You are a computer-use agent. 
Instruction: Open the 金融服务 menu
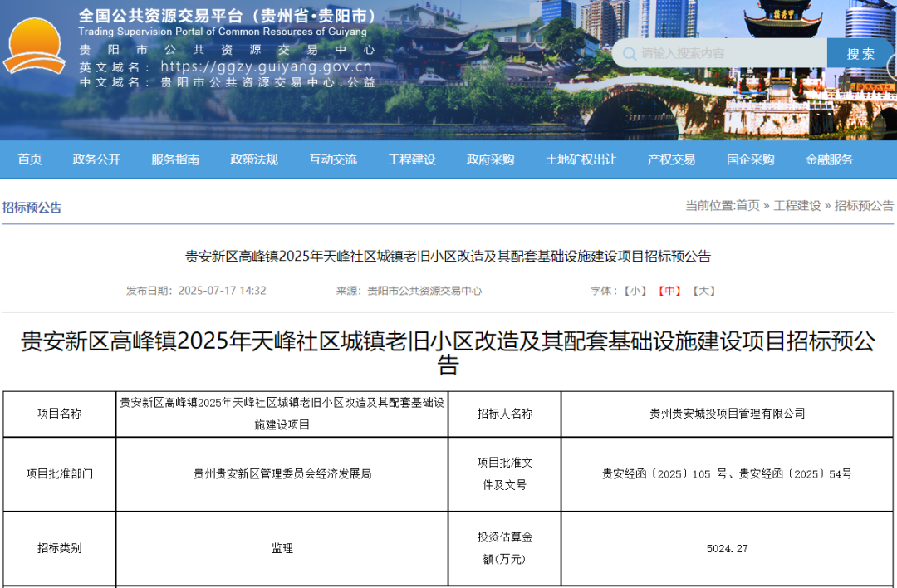tap(828, 159)
